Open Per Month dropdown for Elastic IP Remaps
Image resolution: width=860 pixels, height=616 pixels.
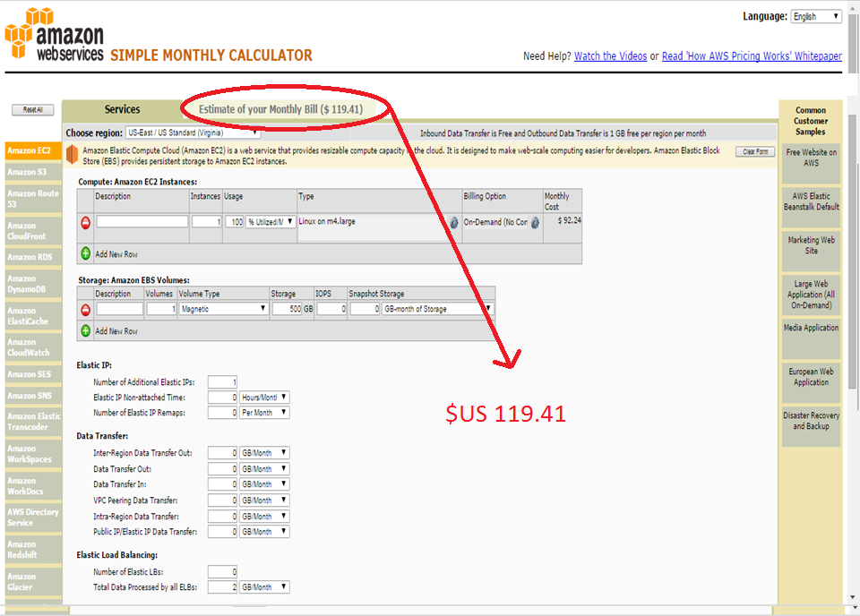264,413
